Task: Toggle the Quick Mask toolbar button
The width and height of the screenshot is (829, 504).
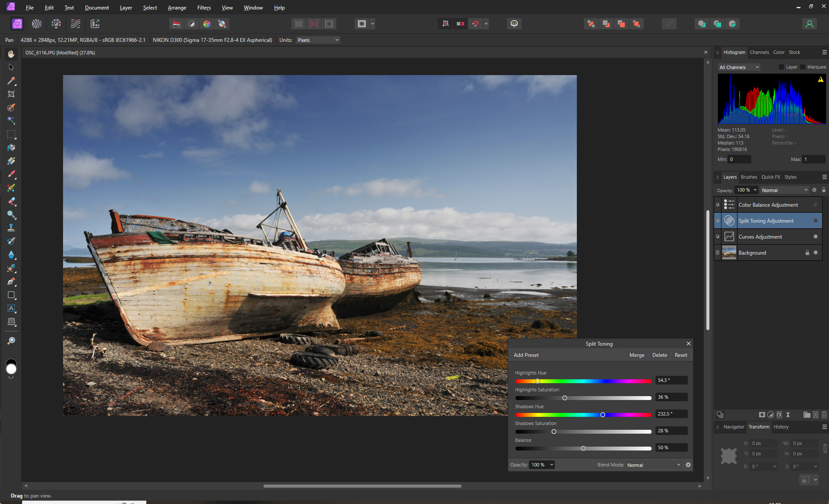Action: [362, 24]
